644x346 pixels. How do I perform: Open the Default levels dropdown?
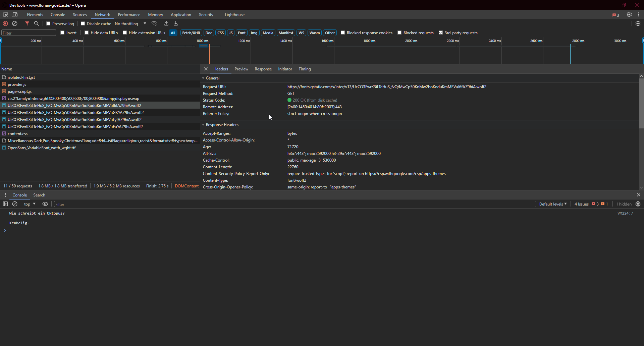(x=553, y=204)
